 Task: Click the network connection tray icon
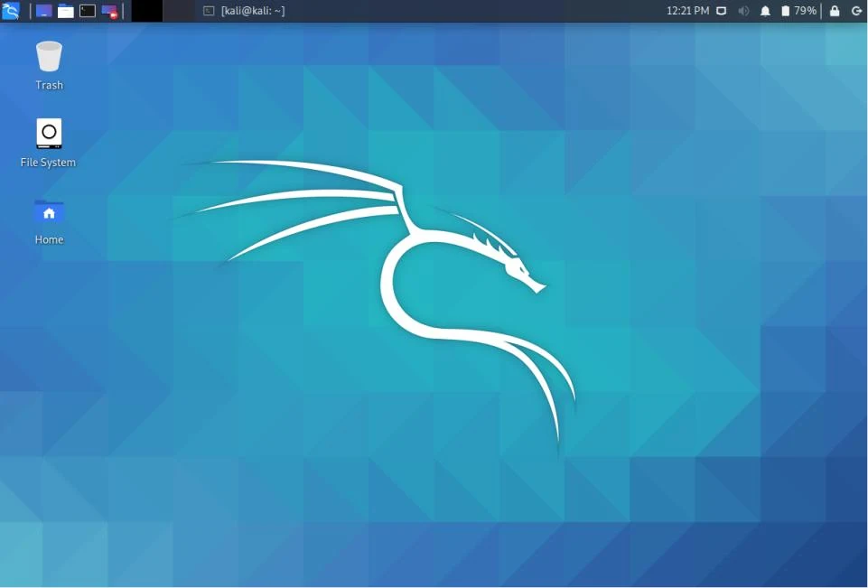pos(722,11)
